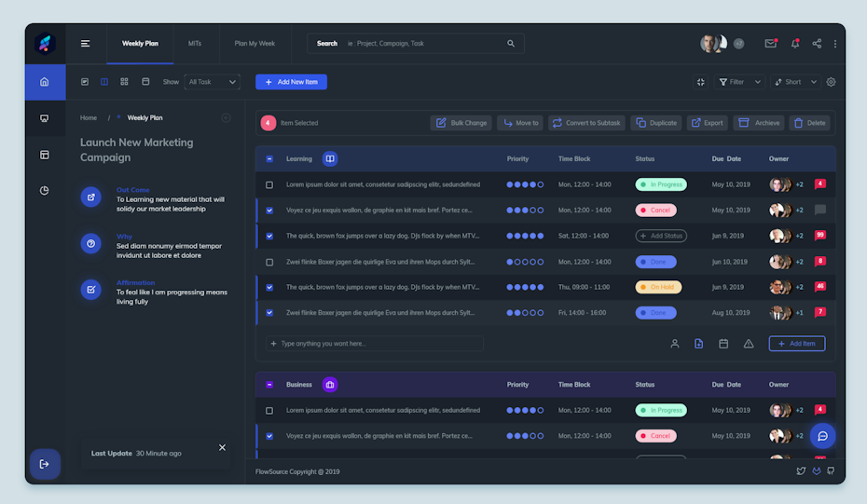Screen dimensions: 867x504
Task: Switch to the MITs tab
Action: 195,44
